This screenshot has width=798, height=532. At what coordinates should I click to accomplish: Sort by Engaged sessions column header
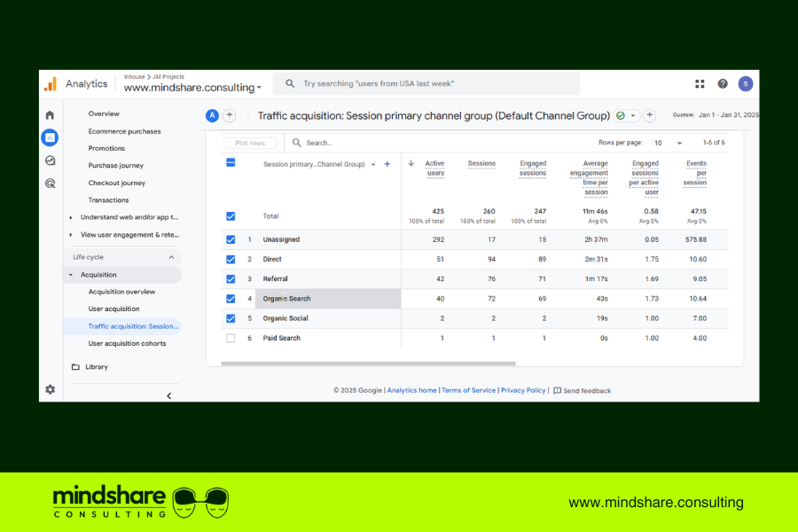click(532, 168)
